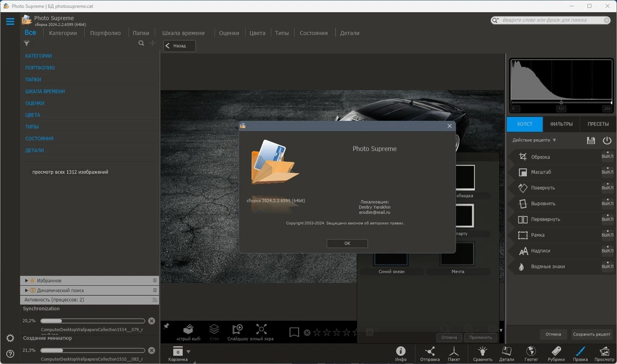Click Отмена beside Сохранить рецепт

click(x=553, y=334)
